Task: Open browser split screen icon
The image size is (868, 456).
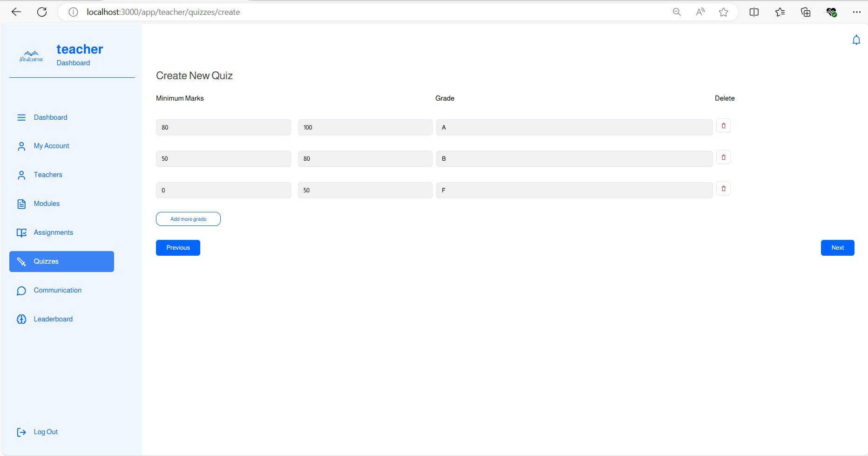Action: 754,12
